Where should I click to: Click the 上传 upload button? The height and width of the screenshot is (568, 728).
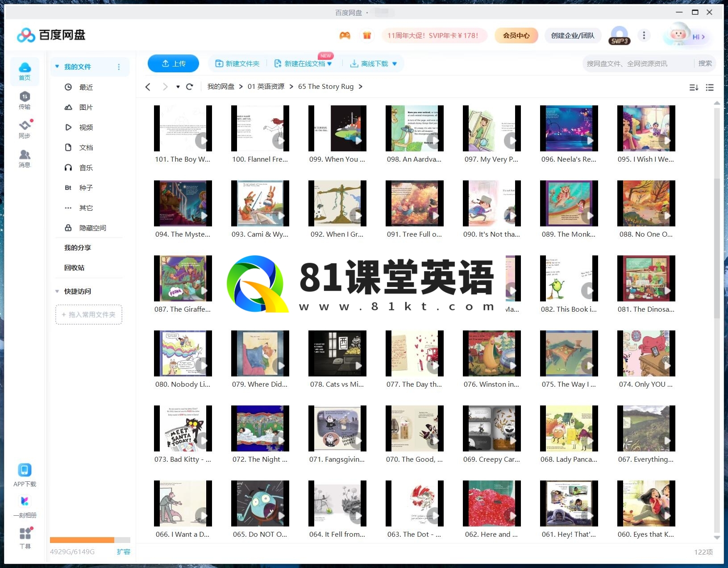pyautogui.click(x=173, y=63)
